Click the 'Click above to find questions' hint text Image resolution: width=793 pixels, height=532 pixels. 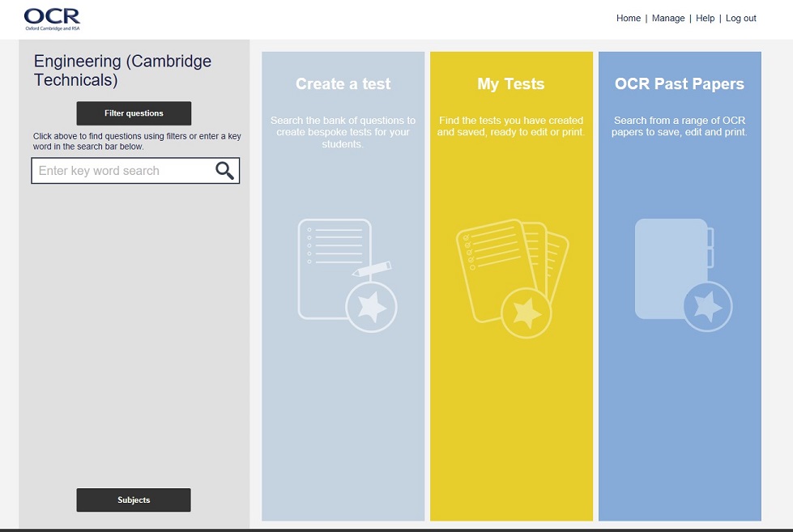pyautogui.click(x=137, y=141)
